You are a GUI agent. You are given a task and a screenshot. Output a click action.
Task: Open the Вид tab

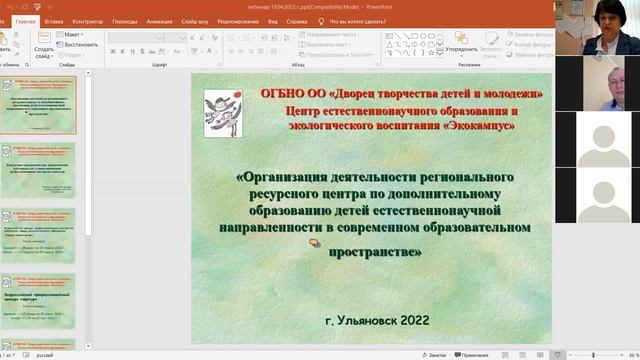(x=273, y=22)
